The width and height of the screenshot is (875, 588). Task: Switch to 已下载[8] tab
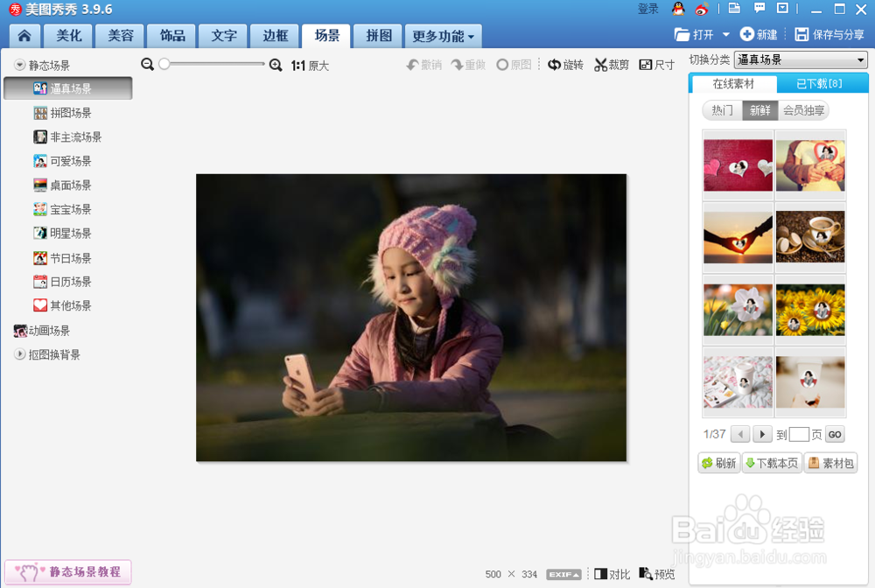click(819, 84)
